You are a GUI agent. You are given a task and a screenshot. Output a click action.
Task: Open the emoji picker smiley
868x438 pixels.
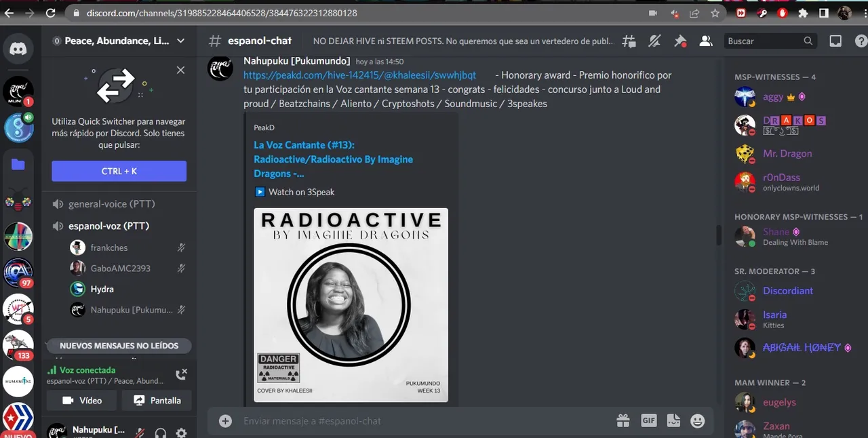tap(697, 421)
